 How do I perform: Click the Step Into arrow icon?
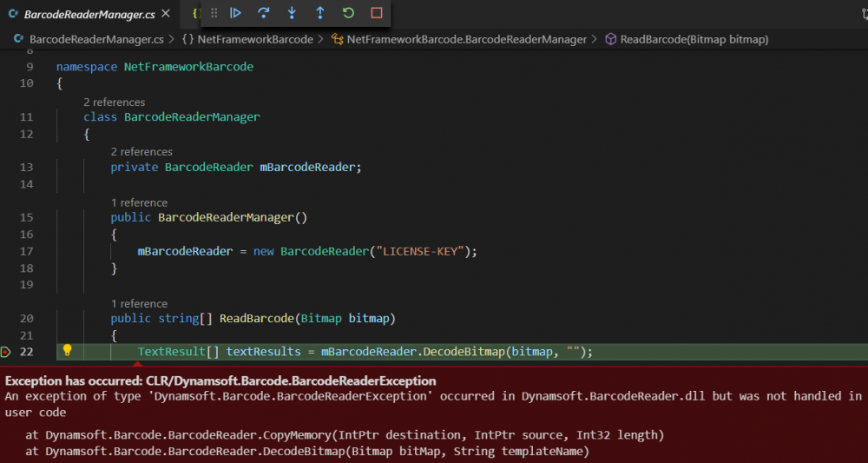click(293, 13)
